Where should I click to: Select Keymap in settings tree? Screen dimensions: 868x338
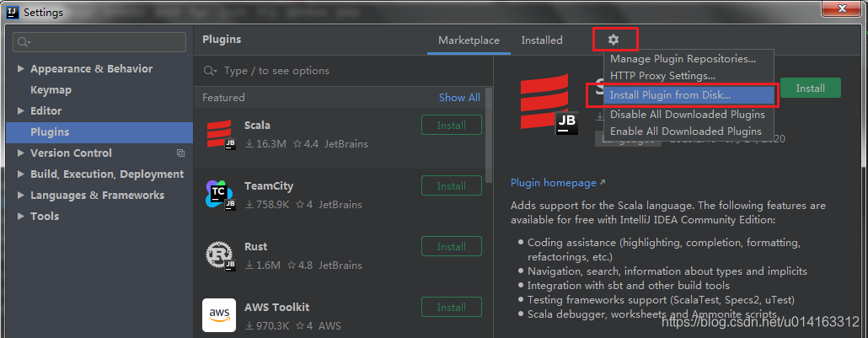(x=51, y=89)
